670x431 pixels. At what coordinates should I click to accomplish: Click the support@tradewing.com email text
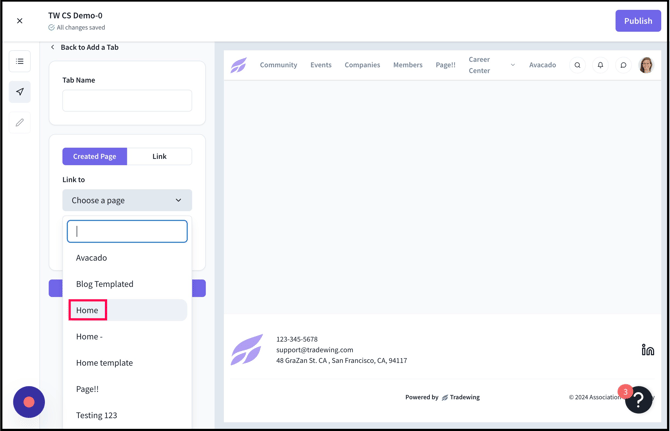coord(314,350)
